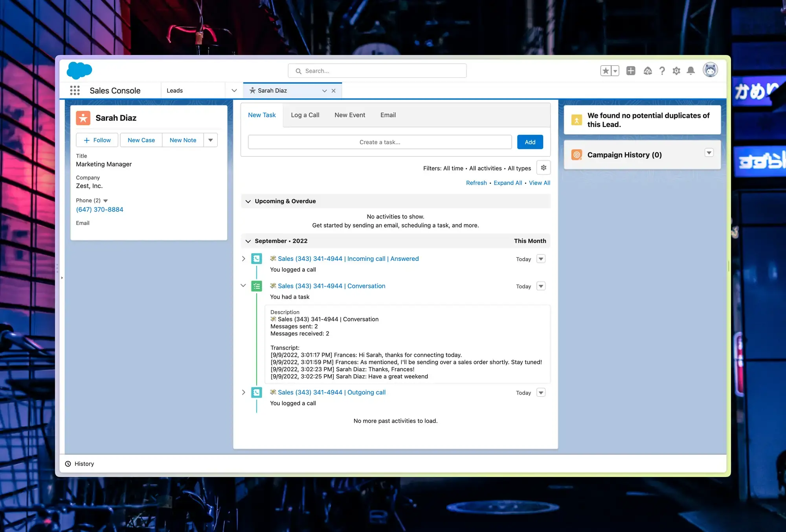The image size is (786, 532).
Task: Expand the outgoing call entry
Action: coord(243,392)
